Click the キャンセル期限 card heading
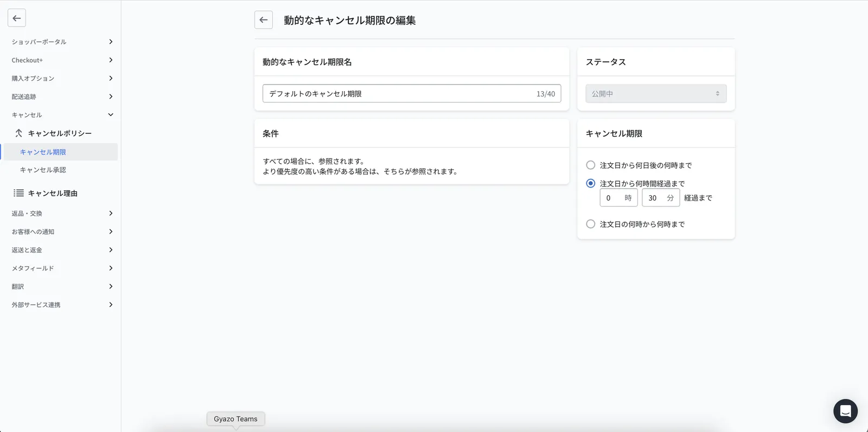This screenshot has height=432, width=868. coord(614,133)
